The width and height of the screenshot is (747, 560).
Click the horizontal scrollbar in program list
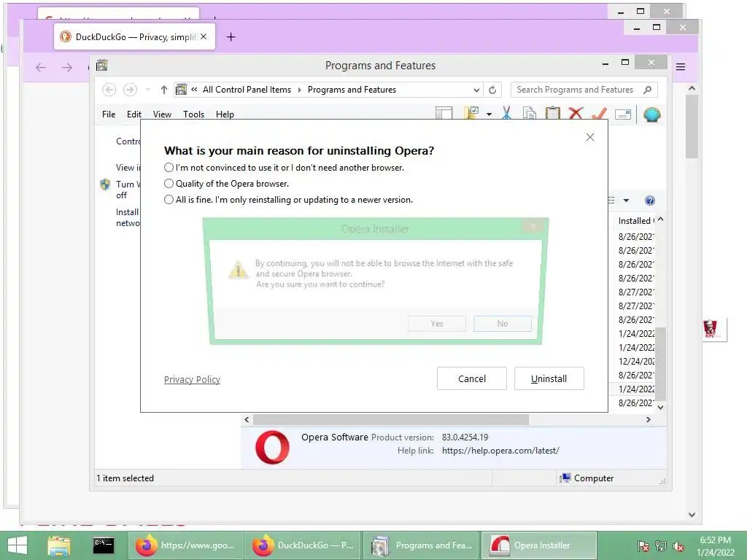pyautogui.click(x=391, y=419)
